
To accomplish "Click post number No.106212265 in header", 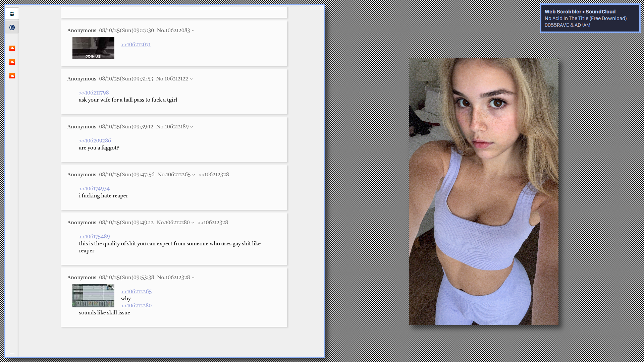I will (x=174, y=174).
